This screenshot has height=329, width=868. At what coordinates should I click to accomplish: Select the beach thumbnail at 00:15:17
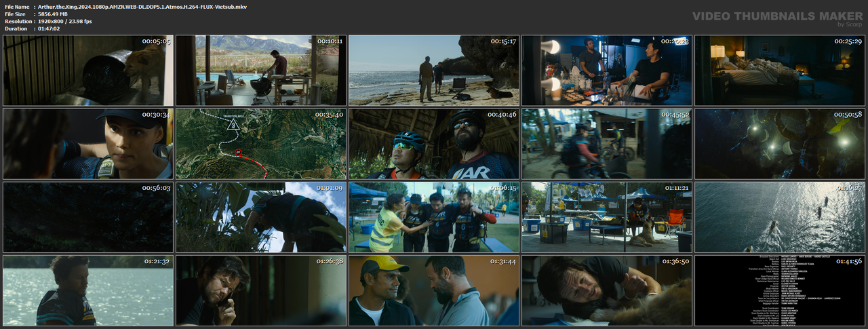coord(434,71)
